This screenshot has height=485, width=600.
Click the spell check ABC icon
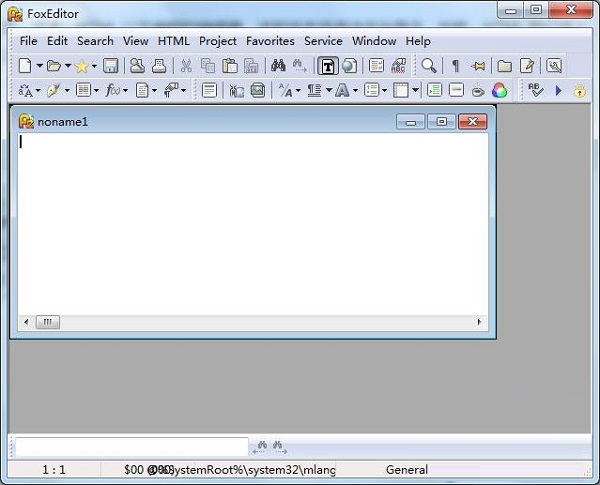pos(398,66)
